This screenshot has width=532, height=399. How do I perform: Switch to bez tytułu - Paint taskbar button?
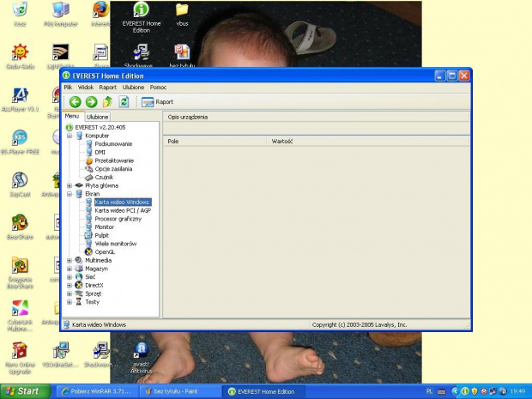click(x=180, y=391)
